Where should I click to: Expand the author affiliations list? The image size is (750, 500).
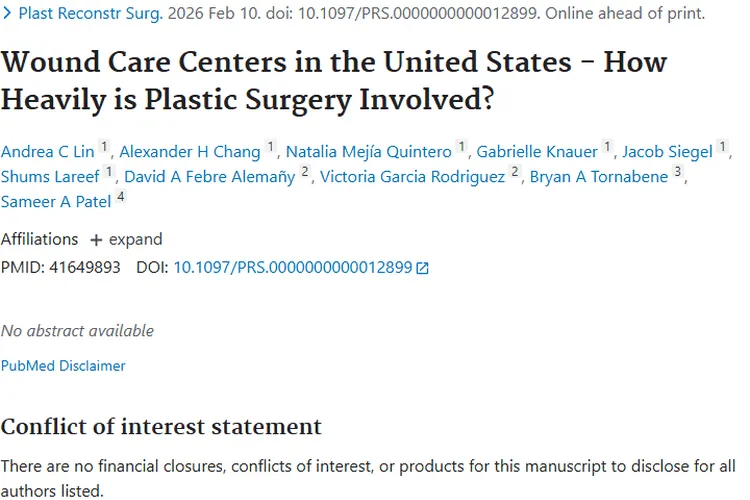[134, 240]
